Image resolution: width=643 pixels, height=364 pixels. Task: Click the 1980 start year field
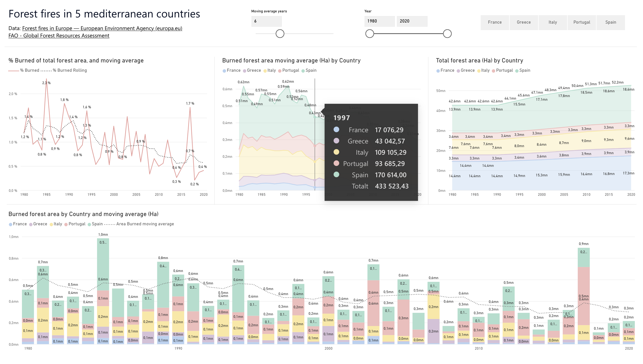pyautogui.click(x=379, y=21)
